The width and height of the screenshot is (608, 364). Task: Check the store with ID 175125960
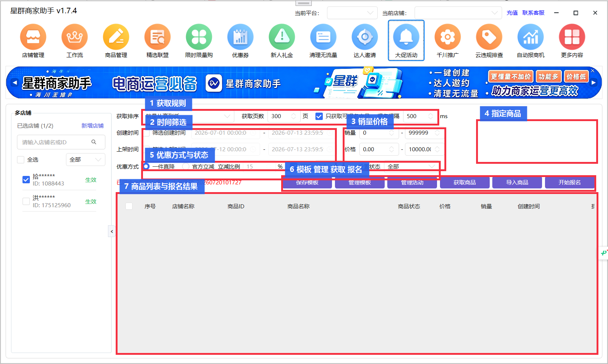click(x=26, y=201)
